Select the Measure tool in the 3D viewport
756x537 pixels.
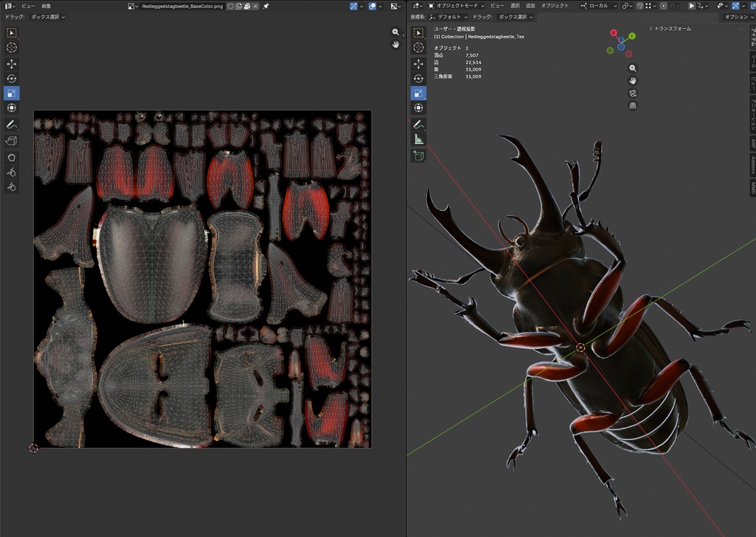(x=419, y=139)
